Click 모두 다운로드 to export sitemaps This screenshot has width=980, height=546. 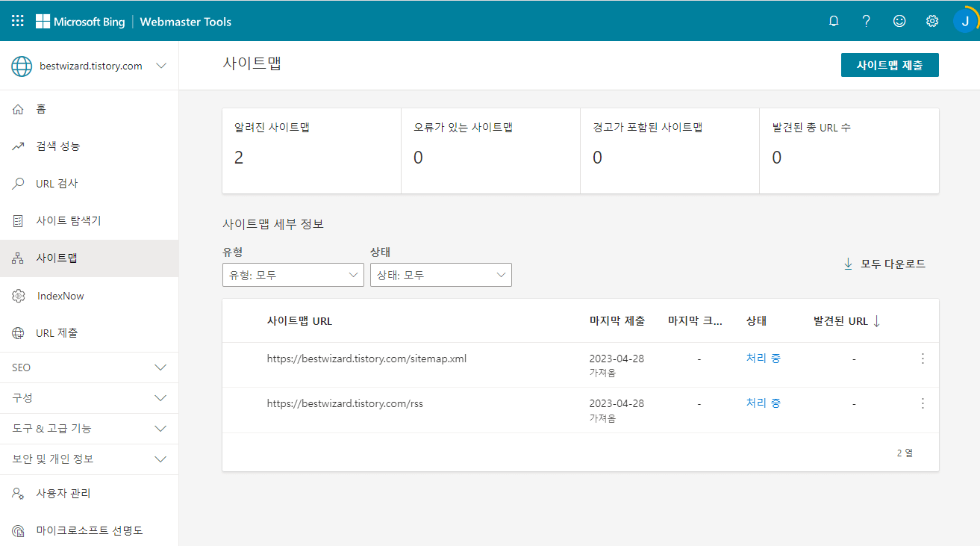point(884,264)
